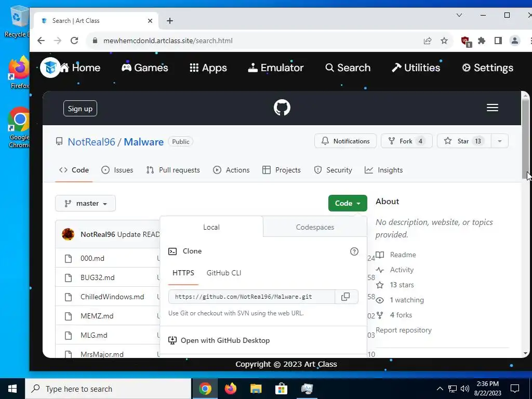The image size is (532, 399).
Task: Open the Games nav item
Action: pos(145,68)
